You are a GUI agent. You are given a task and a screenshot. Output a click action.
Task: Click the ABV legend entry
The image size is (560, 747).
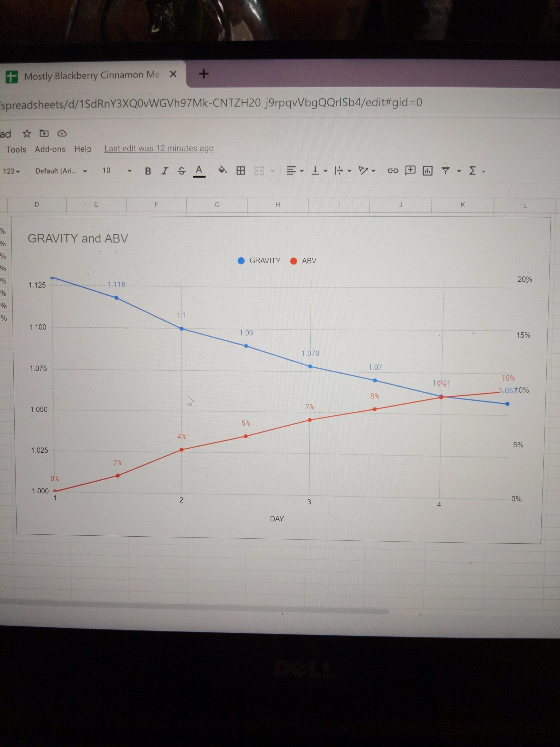tap(303, 261)
